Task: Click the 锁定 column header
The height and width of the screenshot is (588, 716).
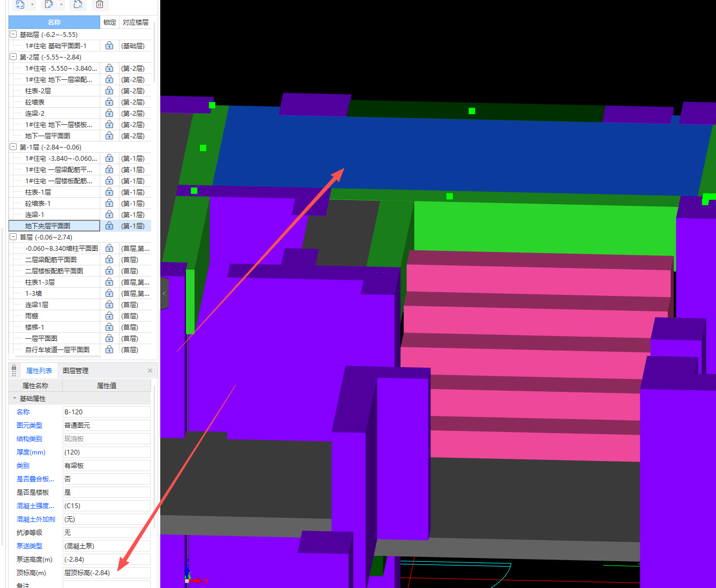Action: click(110, 23)
